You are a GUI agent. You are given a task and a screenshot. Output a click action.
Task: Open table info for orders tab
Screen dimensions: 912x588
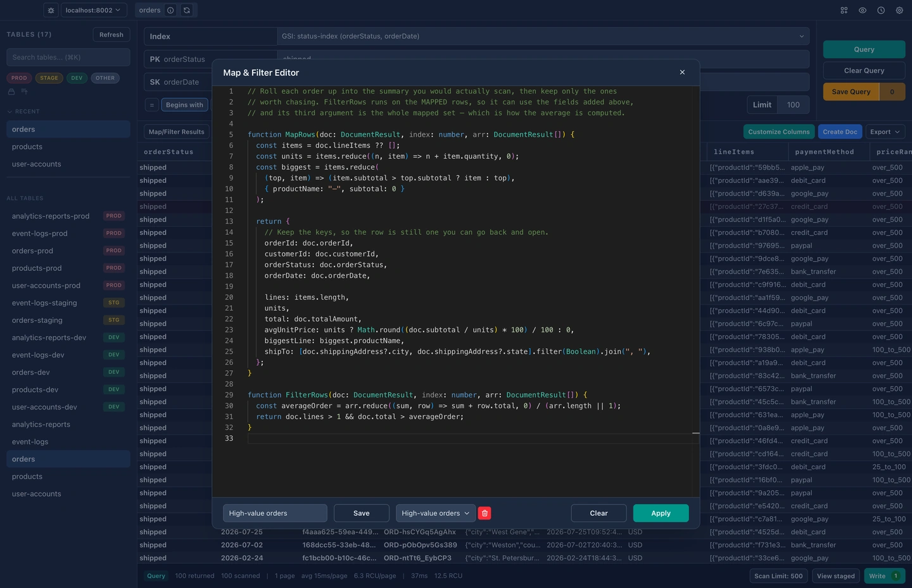170,10
